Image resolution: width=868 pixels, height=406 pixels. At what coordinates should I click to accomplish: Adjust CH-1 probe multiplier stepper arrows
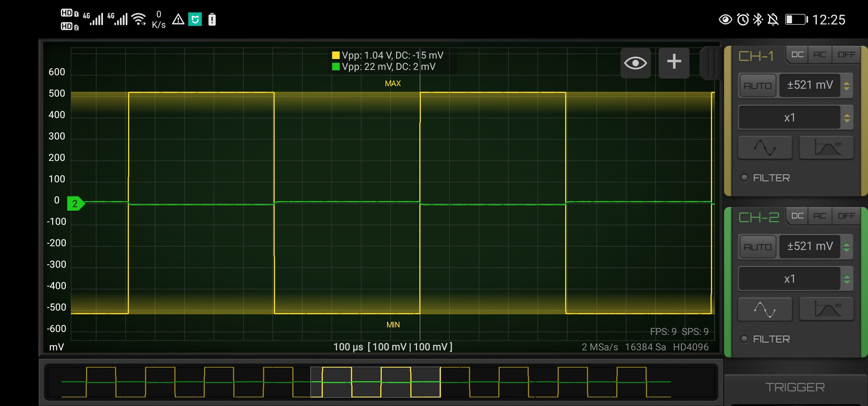[x=847, y=118]
